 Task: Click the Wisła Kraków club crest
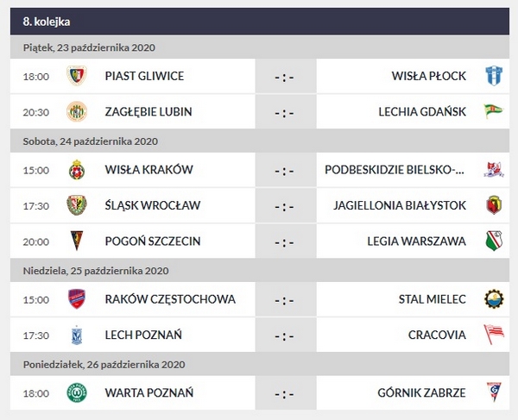tap(78, 169)
